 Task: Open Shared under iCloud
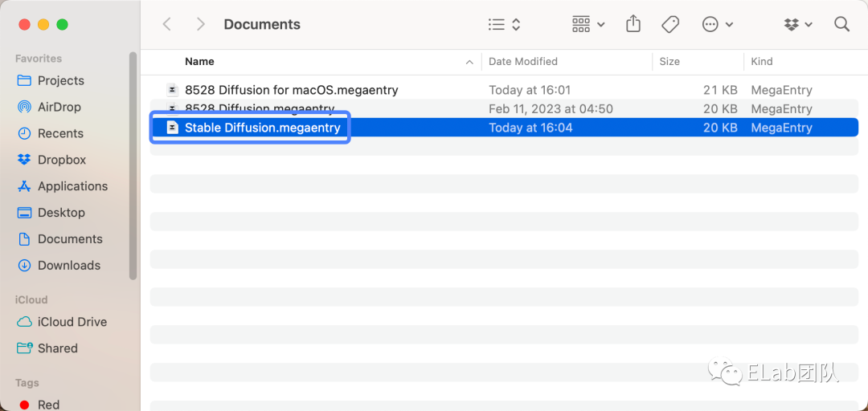point(57,348)
